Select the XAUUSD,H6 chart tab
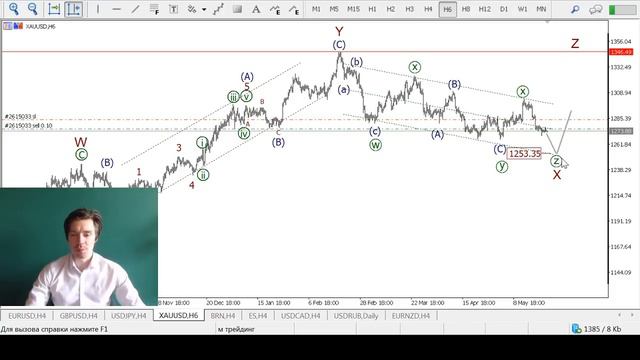 coord(178,316)
